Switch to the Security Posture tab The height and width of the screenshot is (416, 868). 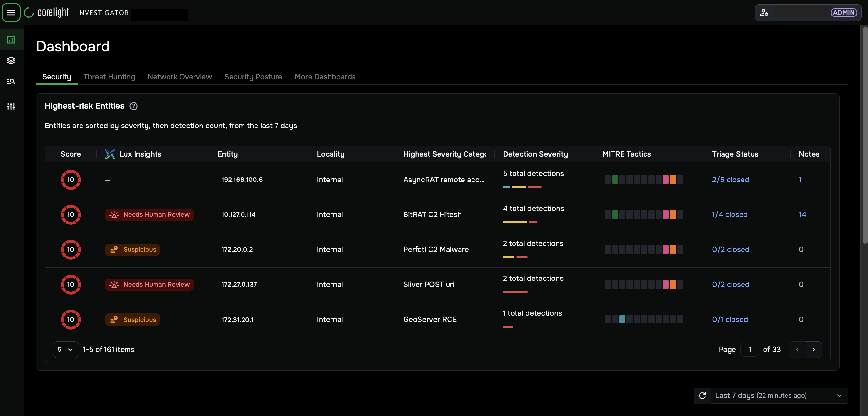point(253,77)
